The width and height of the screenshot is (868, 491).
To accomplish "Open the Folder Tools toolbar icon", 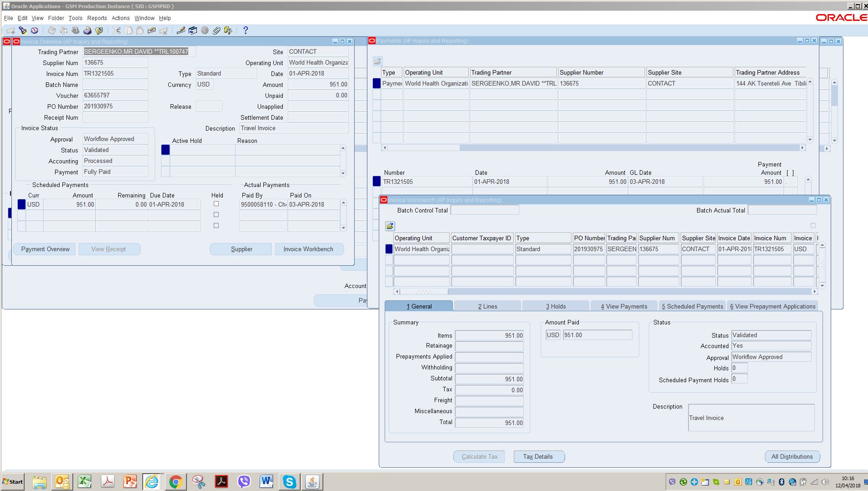I will click(228, 30).
